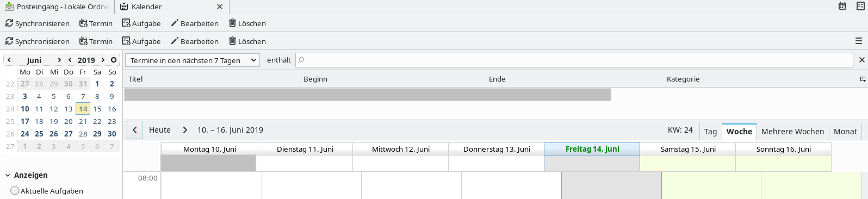
Task: Jump to today using mini-calendar circle button
Action: click(x=114, y=60)
